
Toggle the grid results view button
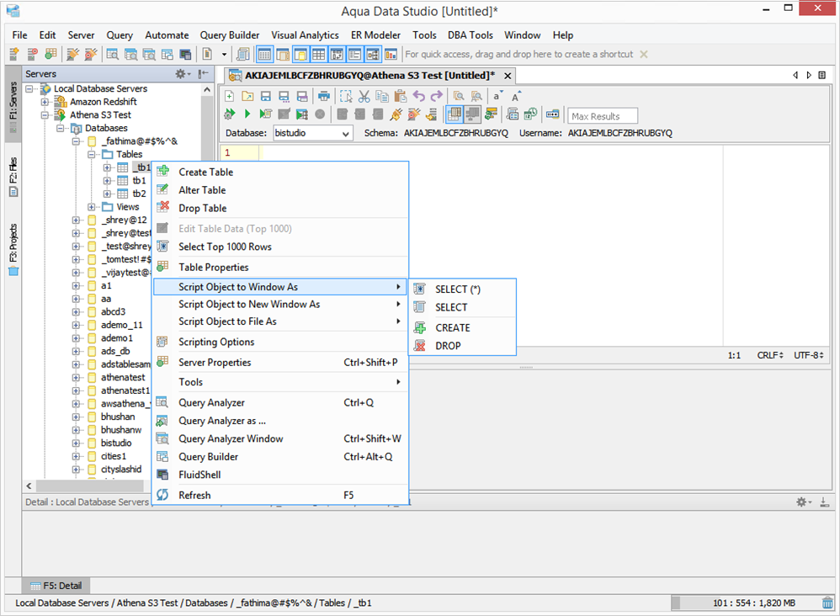coord(455,114)
